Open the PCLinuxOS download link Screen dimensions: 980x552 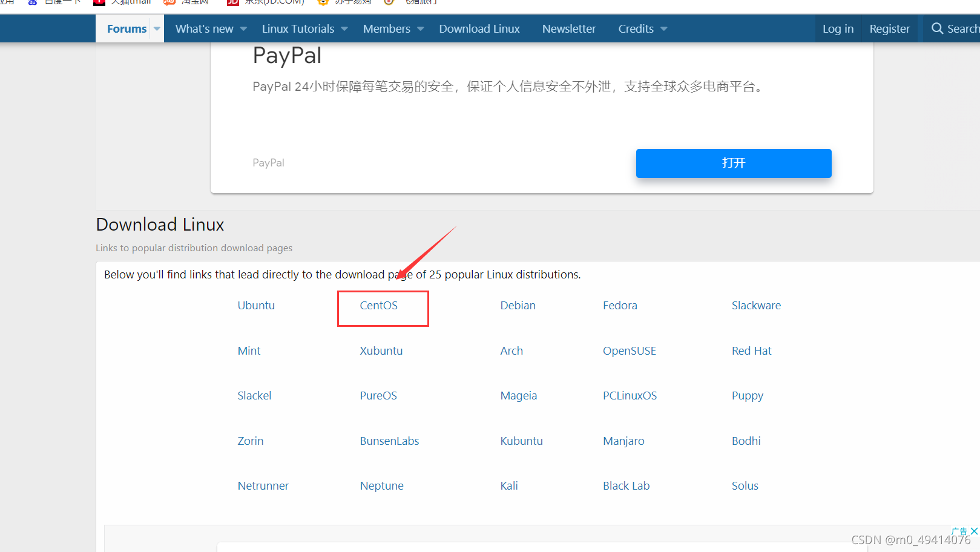630,396
